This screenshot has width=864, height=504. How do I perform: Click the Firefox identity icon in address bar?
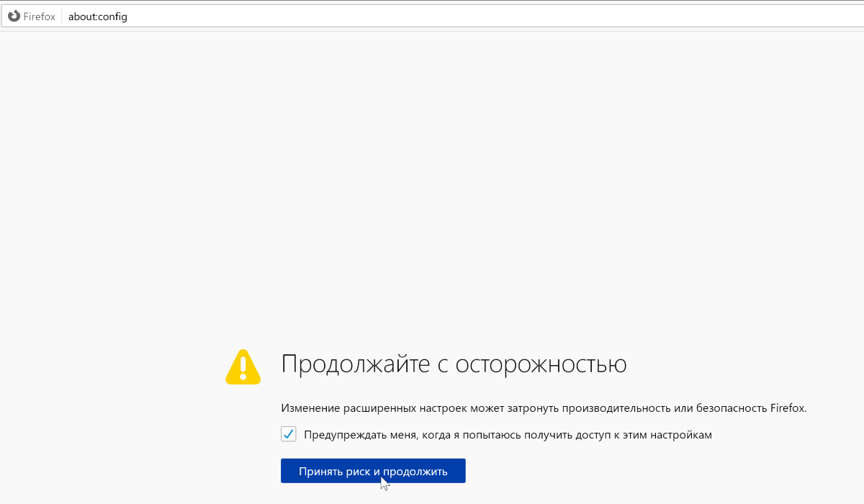click(14, 17)
